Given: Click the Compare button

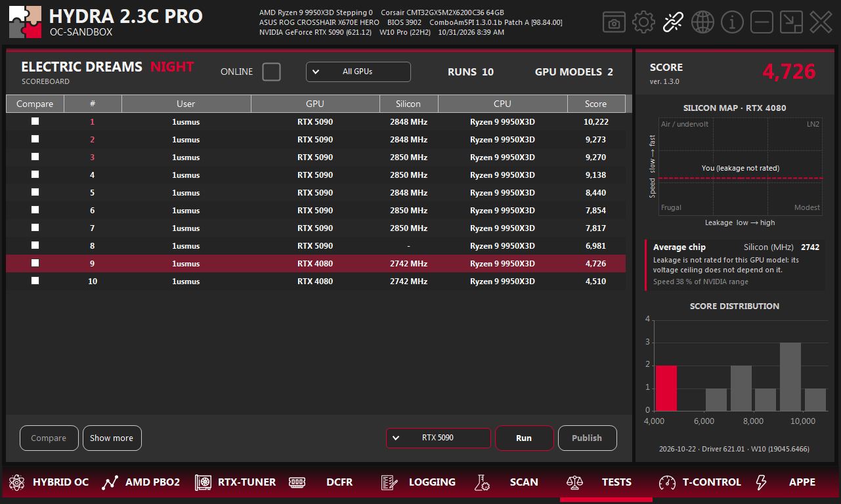Looking at the screenshot, I should 49,438.
